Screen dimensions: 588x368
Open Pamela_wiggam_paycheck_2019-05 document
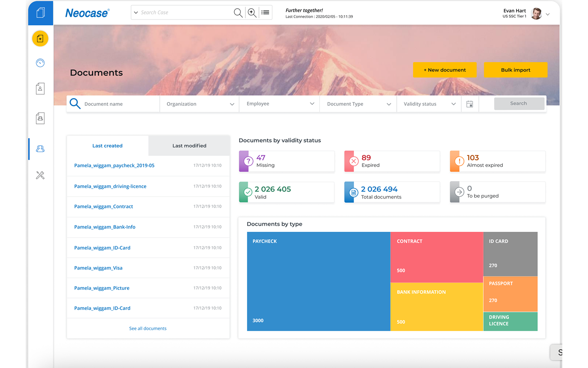114,166
